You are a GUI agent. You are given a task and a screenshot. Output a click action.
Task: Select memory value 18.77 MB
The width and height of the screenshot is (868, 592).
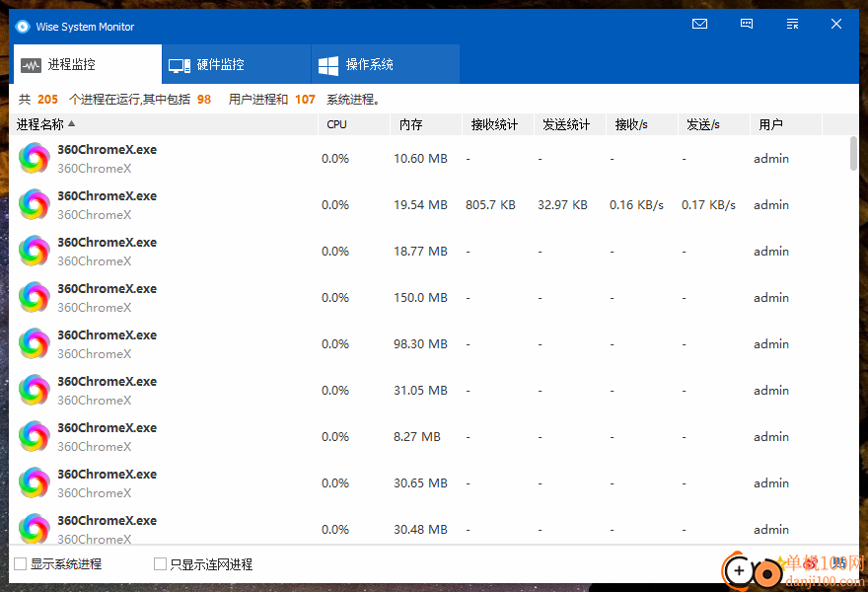[420, 252]
